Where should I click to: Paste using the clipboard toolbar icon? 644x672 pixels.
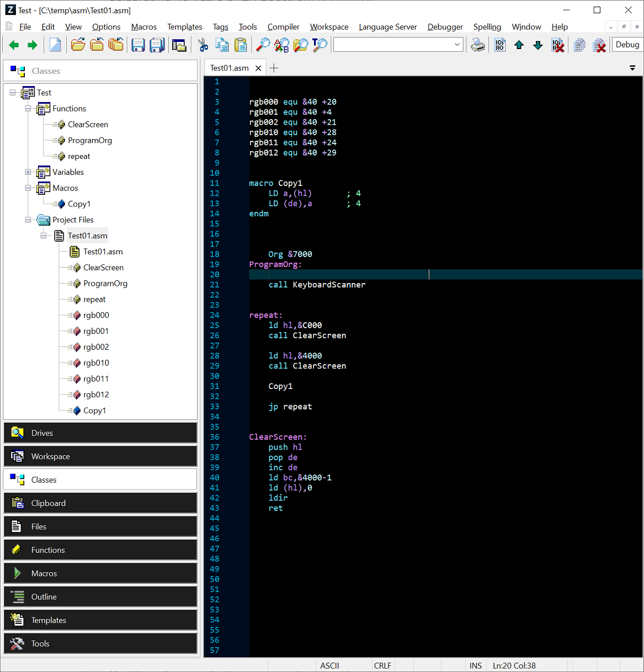tap(241, 45)
